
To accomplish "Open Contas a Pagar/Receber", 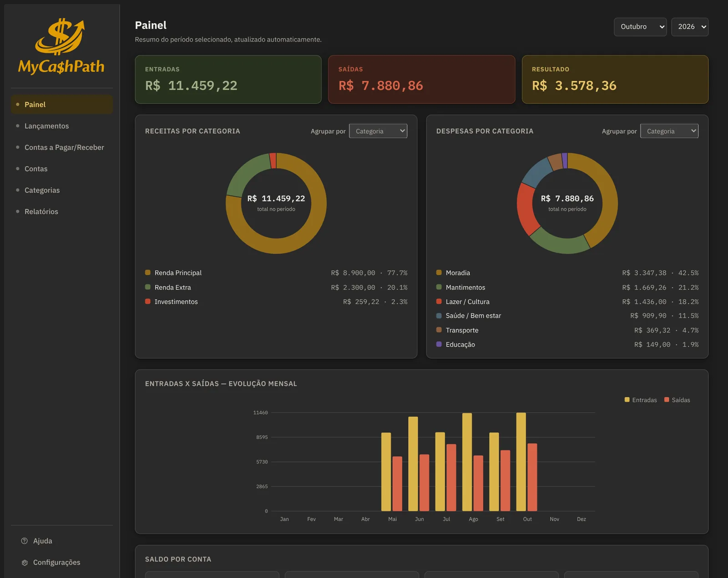I will (x=62, y=147).
